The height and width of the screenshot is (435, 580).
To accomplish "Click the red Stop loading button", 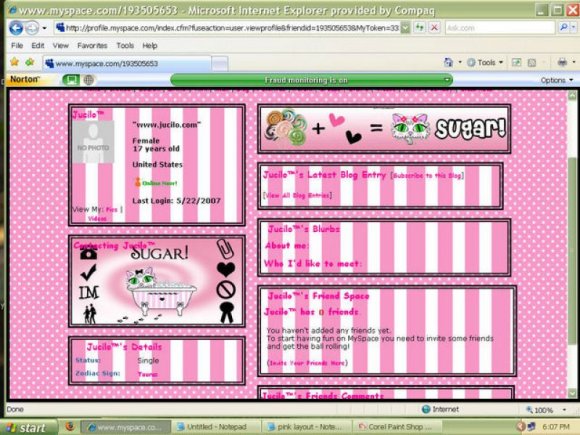I will [x=434, y=27].
